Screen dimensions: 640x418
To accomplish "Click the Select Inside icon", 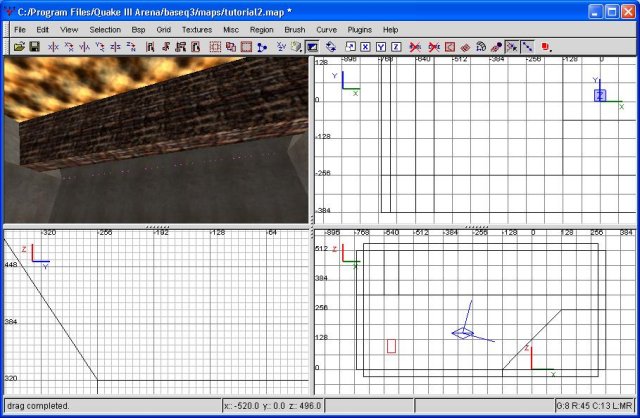I will pos(196,47).
